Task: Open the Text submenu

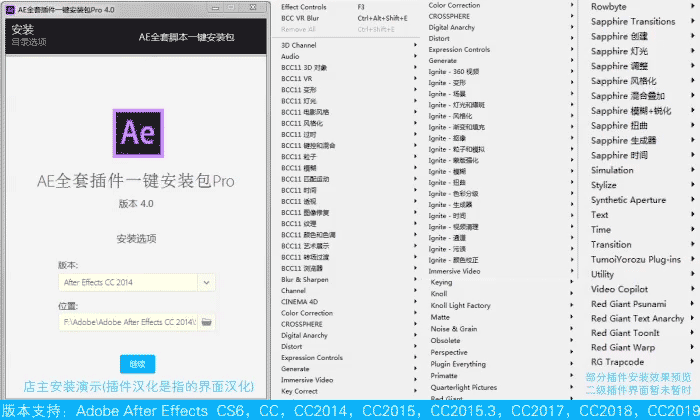Action: tap(599, 215)
